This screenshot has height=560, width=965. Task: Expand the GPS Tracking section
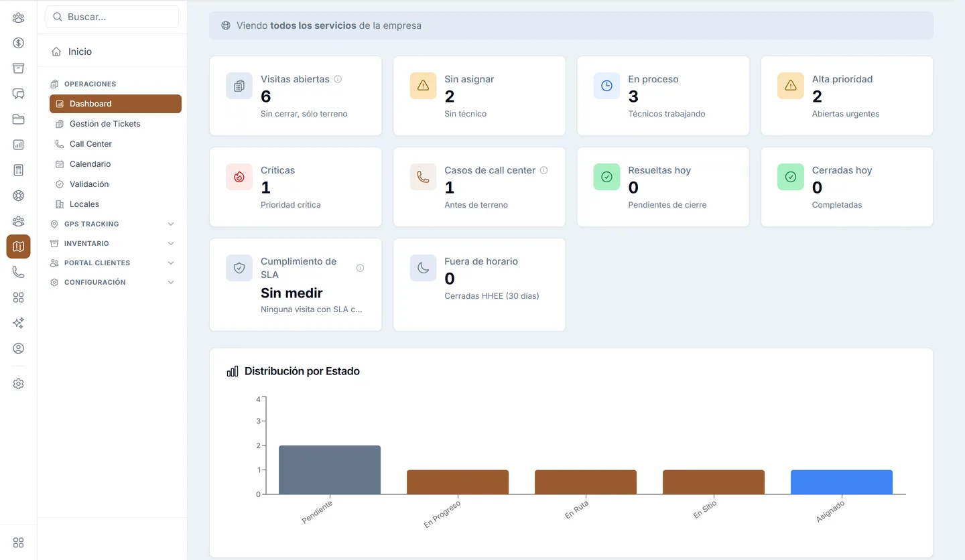click(x=113, y=224)
